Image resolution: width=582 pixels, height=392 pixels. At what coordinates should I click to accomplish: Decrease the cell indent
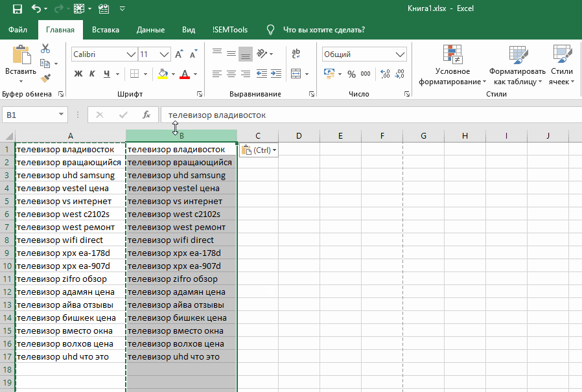pos(262,73)
